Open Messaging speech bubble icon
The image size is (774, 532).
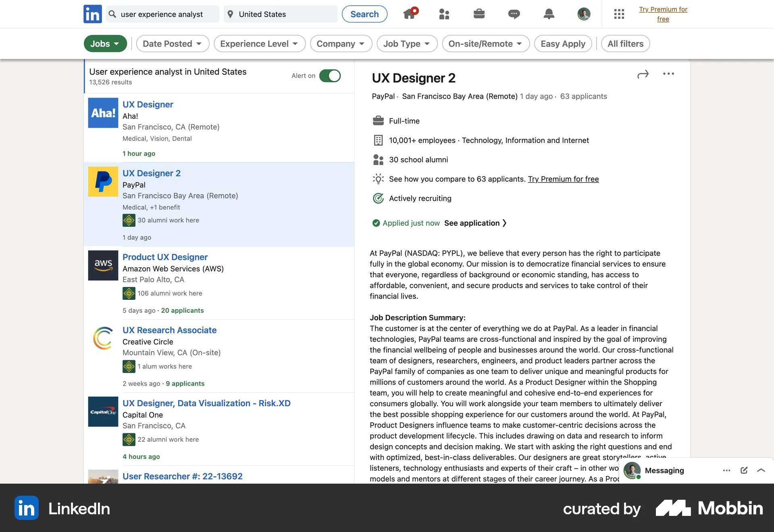(514, 14)
